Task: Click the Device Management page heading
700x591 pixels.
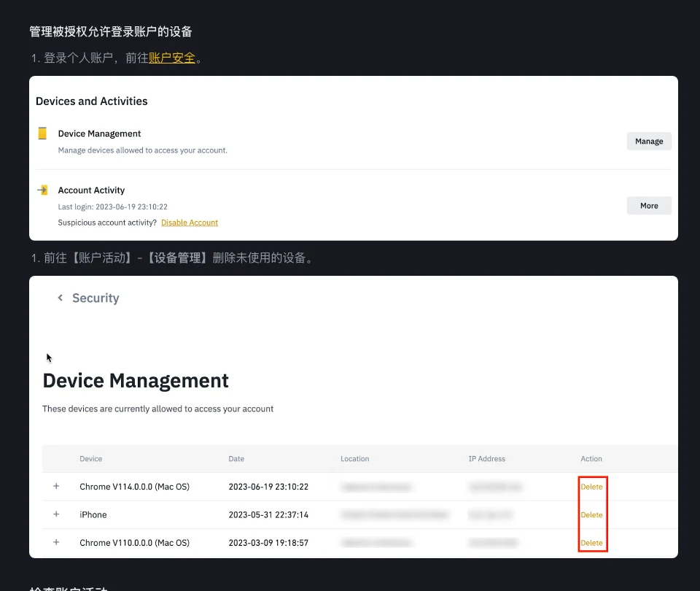Action: tap(136, 381)
